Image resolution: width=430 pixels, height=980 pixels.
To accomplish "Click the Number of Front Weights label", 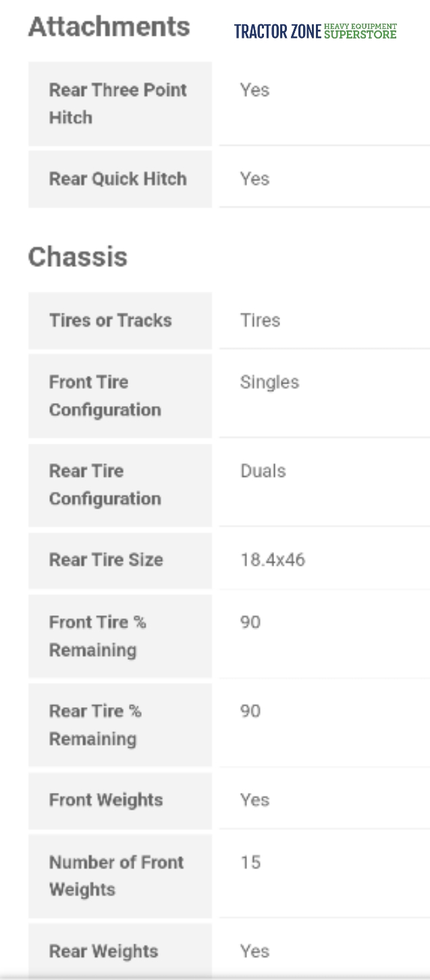I will click(x=116, y=876).
